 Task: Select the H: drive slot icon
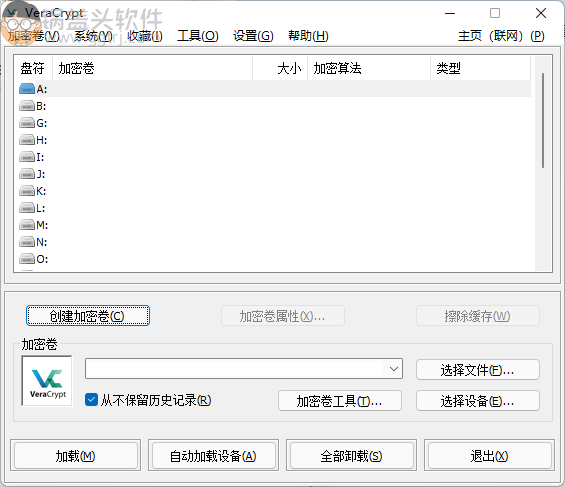point(27,140)
